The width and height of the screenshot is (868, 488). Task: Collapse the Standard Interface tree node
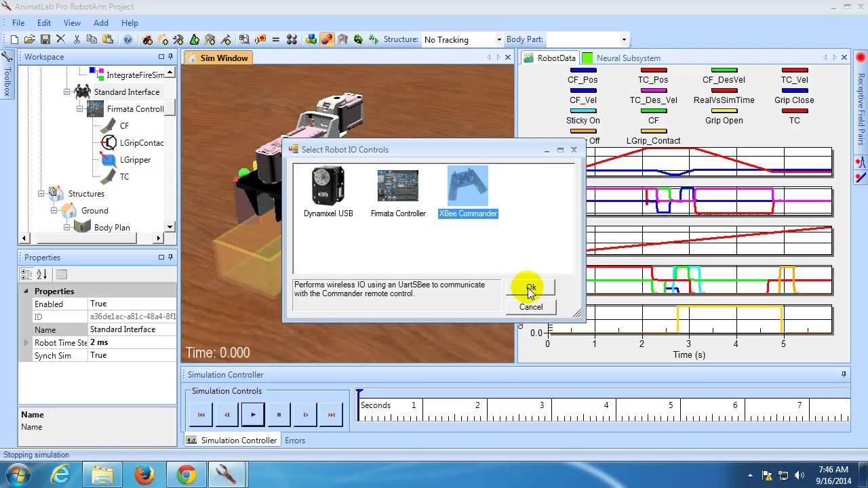pos(66,91)
